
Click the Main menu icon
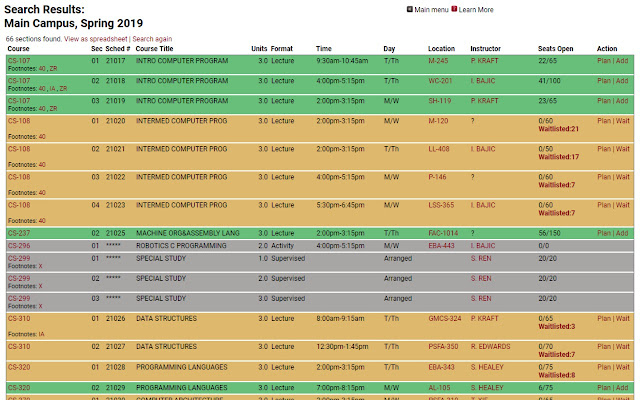409,9
